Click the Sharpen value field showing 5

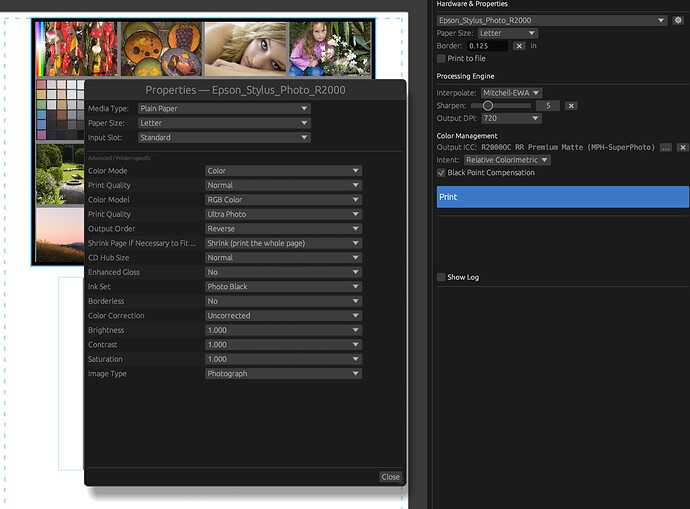548,106
